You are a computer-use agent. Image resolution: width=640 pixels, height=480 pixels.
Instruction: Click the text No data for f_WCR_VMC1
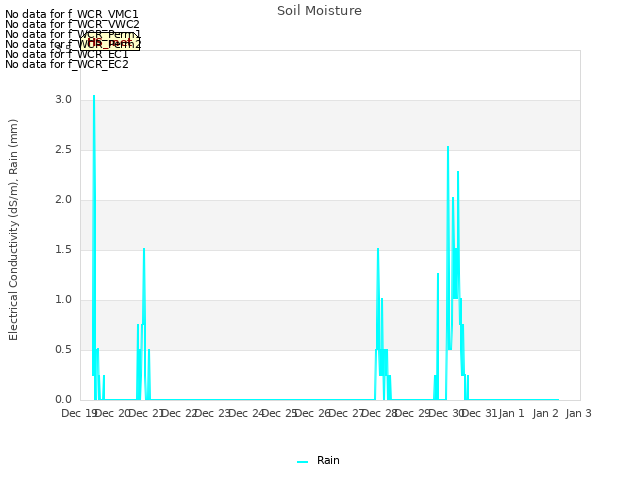point(72,14)
